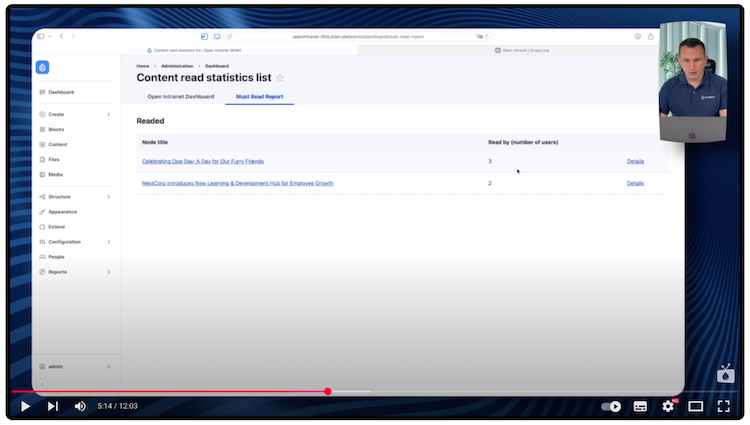Click the Reports sidebar item
Viewport: 750px width, 425px height.
[57, 272]
